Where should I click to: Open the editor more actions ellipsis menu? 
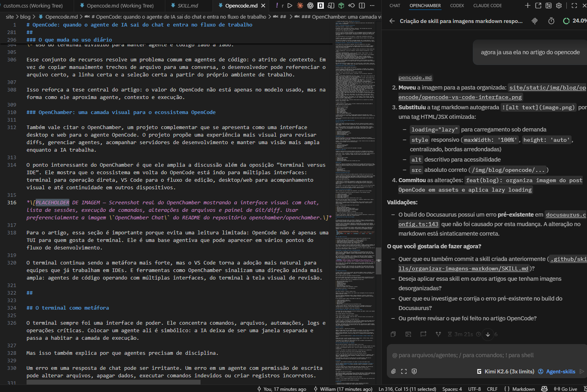coord(372,6)
